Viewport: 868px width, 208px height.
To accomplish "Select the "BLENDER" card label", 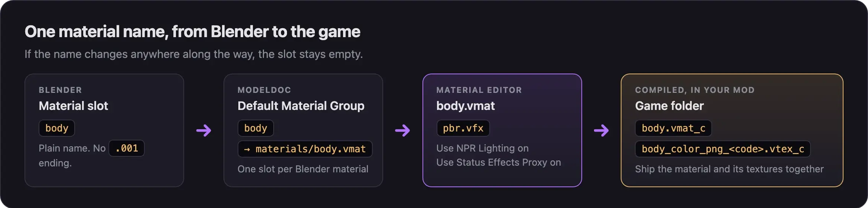I will (60, 90).
